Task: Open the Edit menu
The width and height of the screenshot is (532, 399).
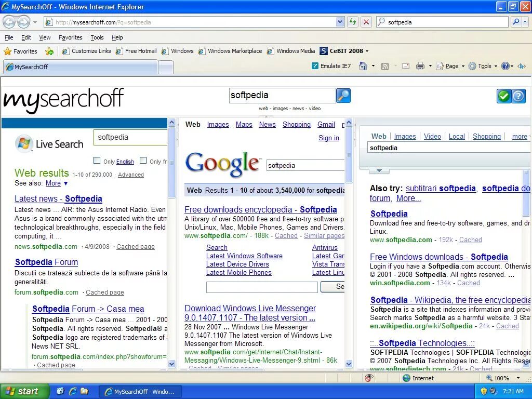Action: click(x=26, y=37)
